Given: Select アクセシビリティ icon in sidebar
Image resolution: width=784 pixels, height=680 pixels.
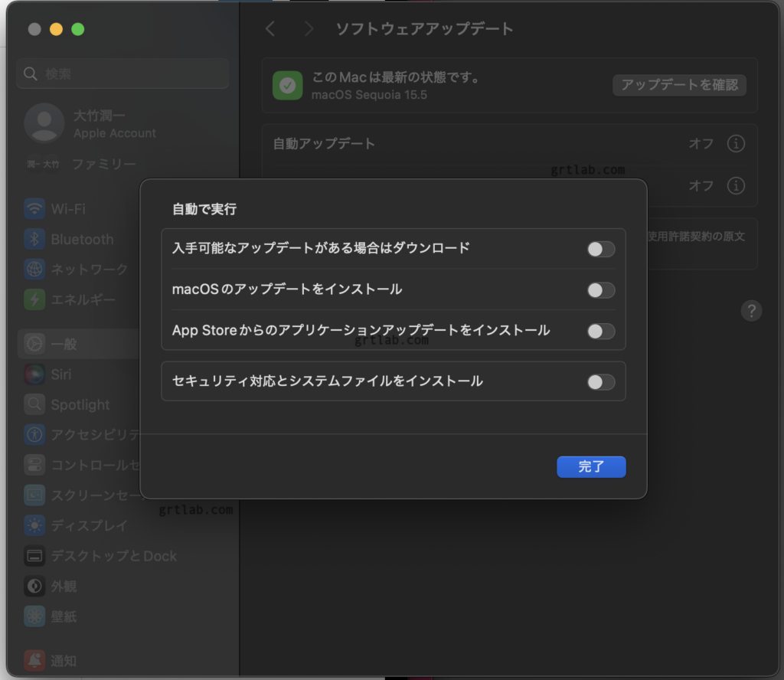Looking at the screenshot, I should tap(34, 434).
